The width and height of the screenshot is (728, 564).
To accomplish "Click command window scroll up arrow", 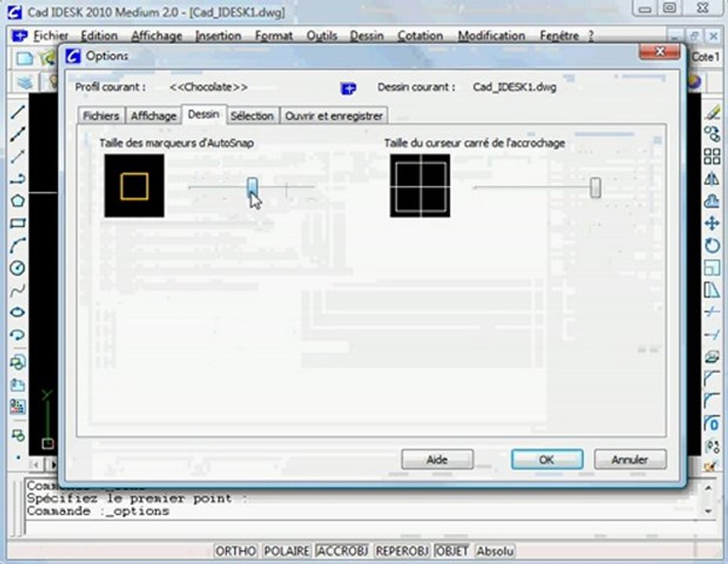I will pyautogui.click(x=708, y=488).
